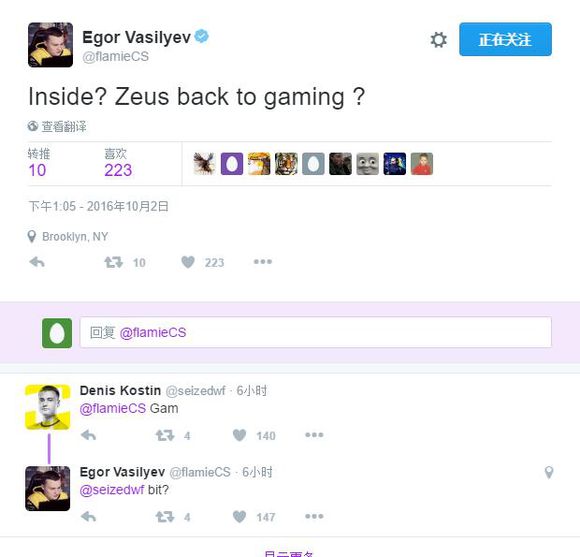Click into the 回复 @flamieCS reply box

point(316,332)
